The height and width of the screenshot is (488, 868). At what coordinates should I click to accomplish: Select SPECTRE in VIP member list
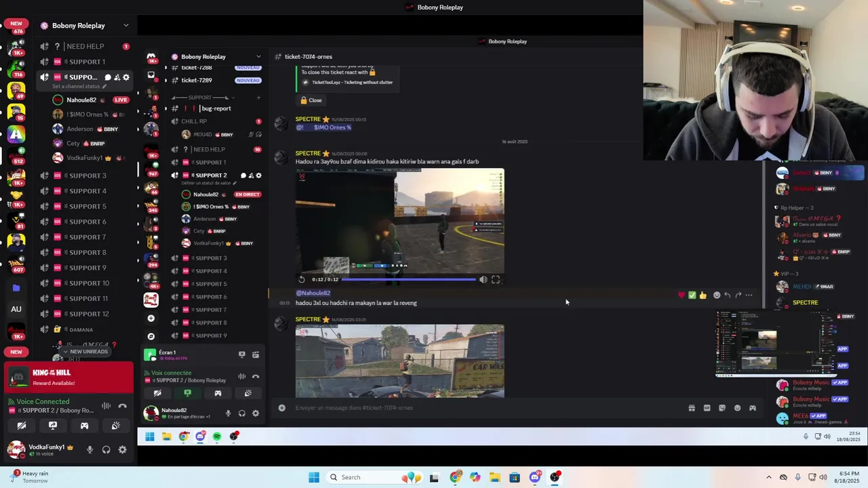point(805,303)
